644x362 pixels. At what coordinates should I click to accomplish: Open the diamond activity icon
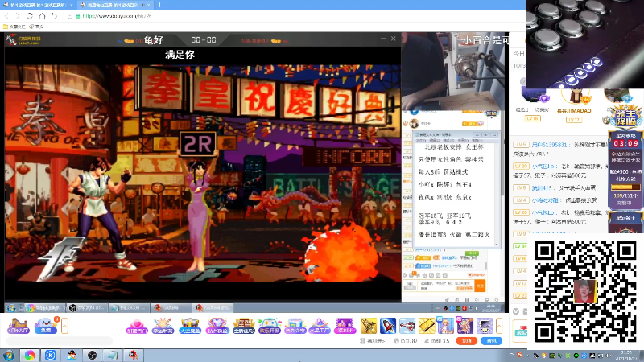(217, 326)
